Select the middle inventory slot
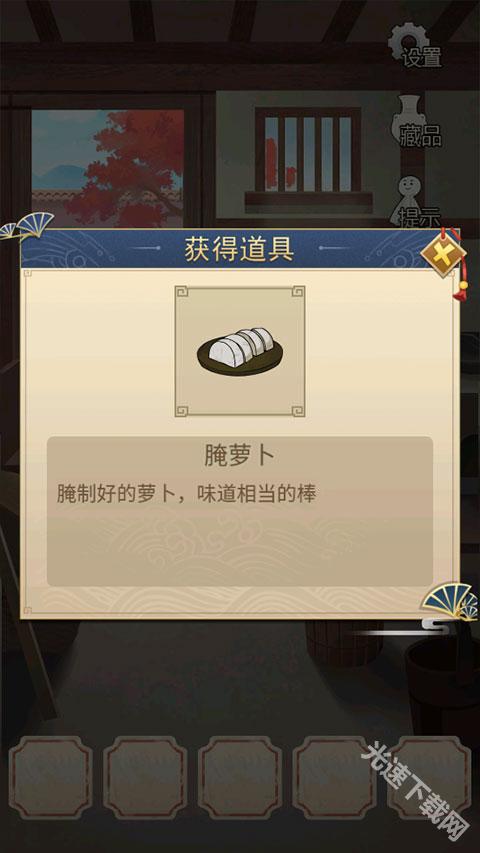 pos(240,778)
